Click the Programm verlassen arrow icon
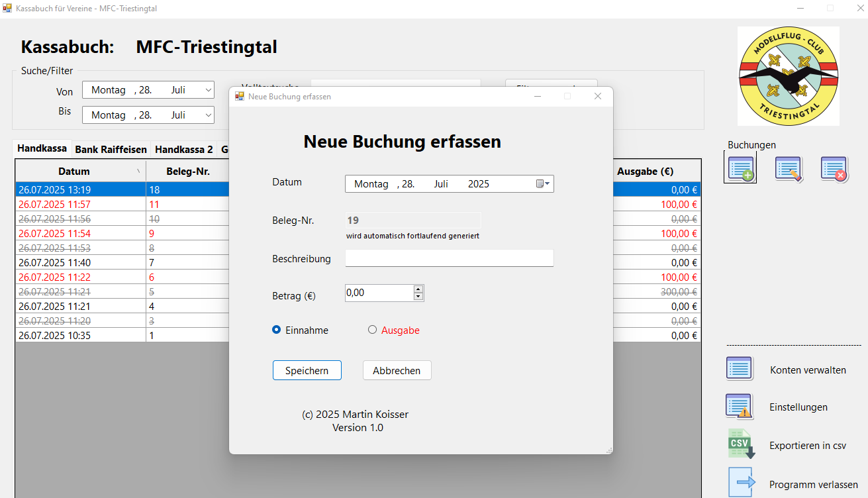Screen dimensions: 868x498 click(741, 483)
